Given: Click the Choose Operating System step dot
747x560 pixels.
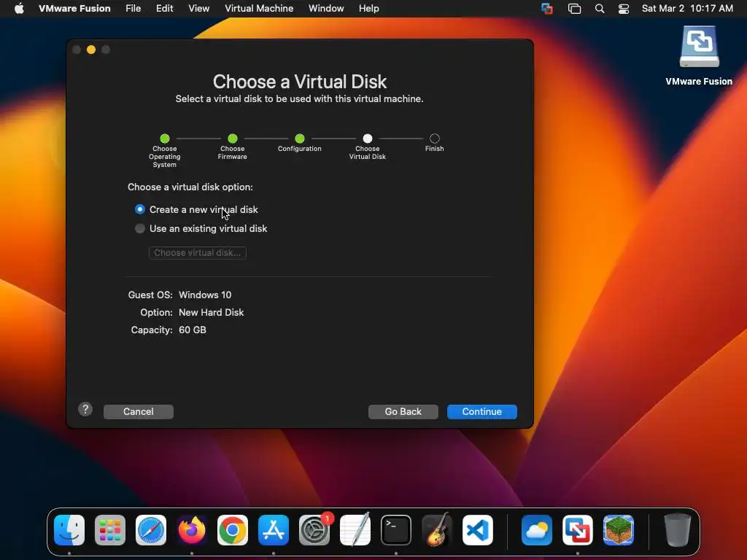Looking at the screenshot, I should click(x=165, y=139).
